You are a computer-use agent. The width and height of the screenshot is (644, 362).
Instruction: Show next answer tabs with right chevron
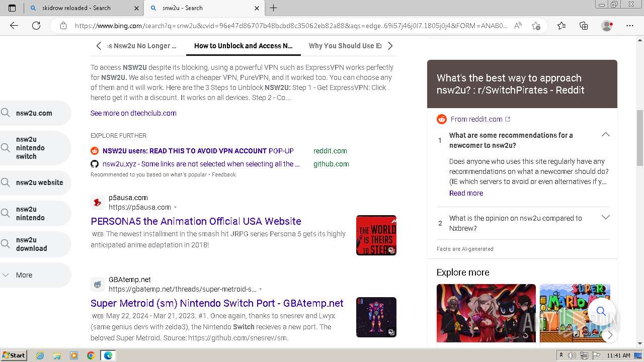[390, 46]
